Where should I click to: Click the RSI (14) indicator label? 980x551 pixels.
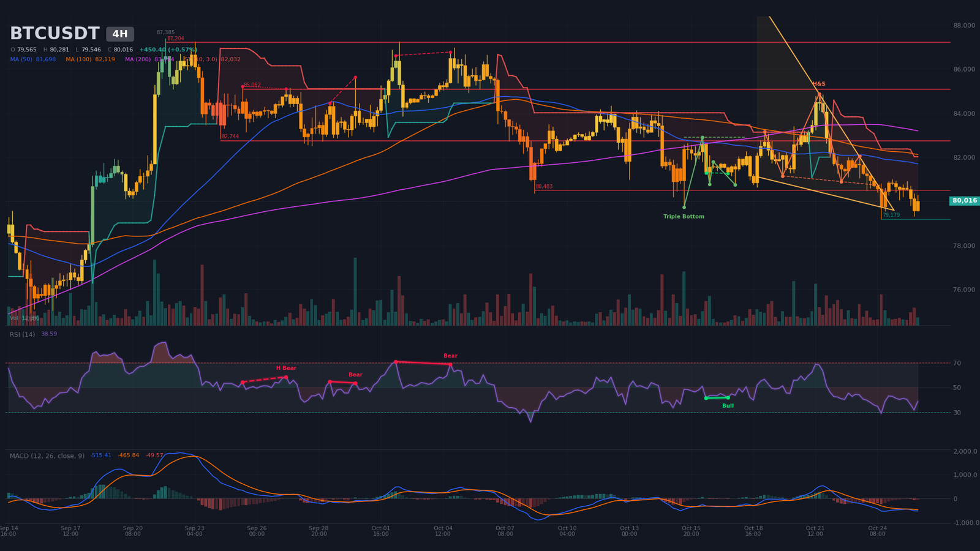pyautogui.click(x=23, y=334)
